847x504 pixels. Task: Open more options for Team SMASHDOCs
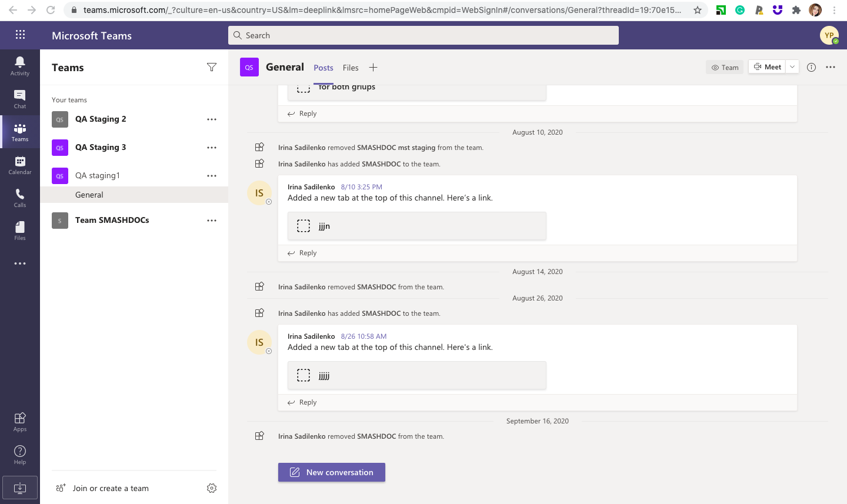212,221
